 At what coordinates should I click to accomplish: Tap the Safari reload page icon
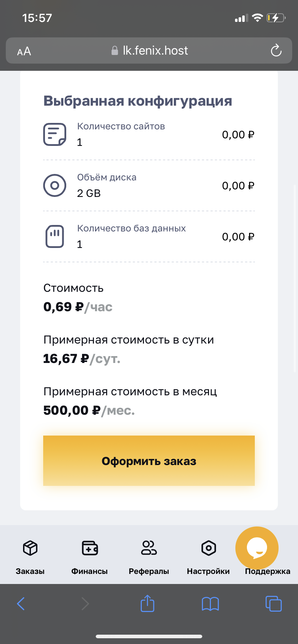click(276, 51)
